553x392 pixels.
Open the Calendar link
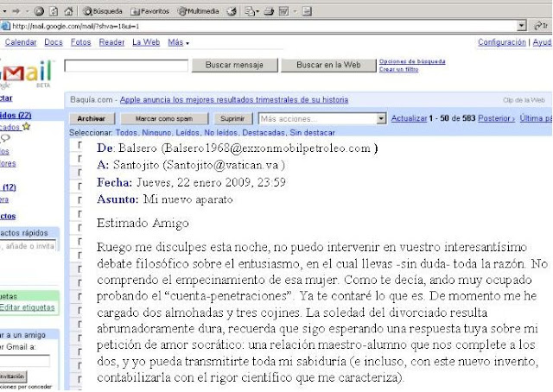point(21,42)
